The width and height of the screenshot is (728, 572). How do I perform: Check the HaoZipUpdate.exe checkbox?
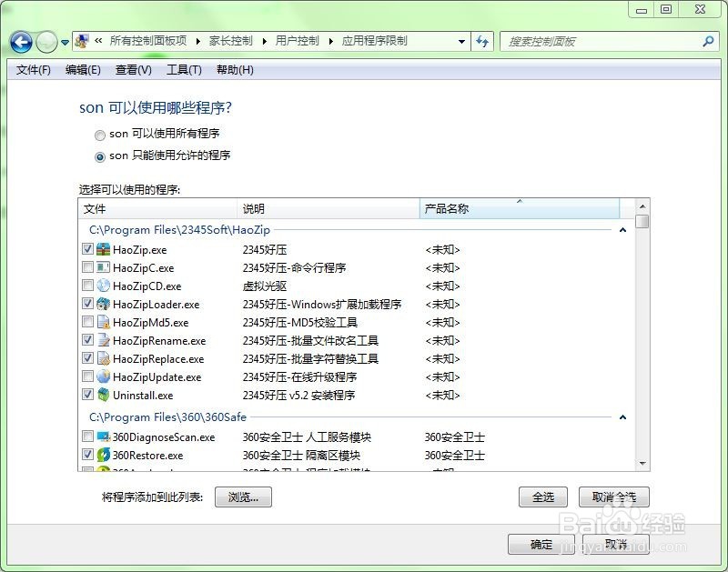click(x=87, y=376)
